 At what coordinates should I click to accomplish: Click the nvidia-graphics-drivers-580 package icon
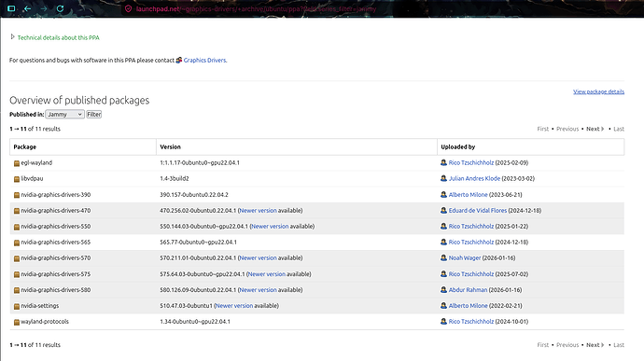17,290
